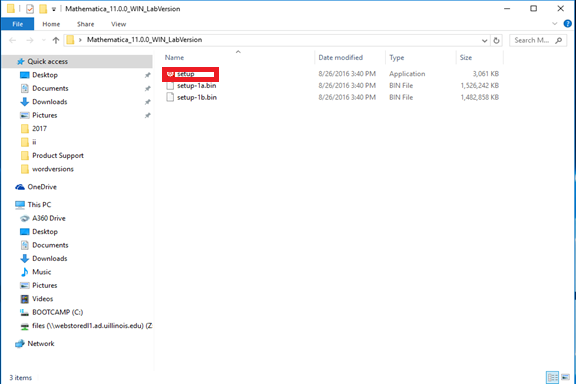Click the search magnifier icon

[559, 40]
